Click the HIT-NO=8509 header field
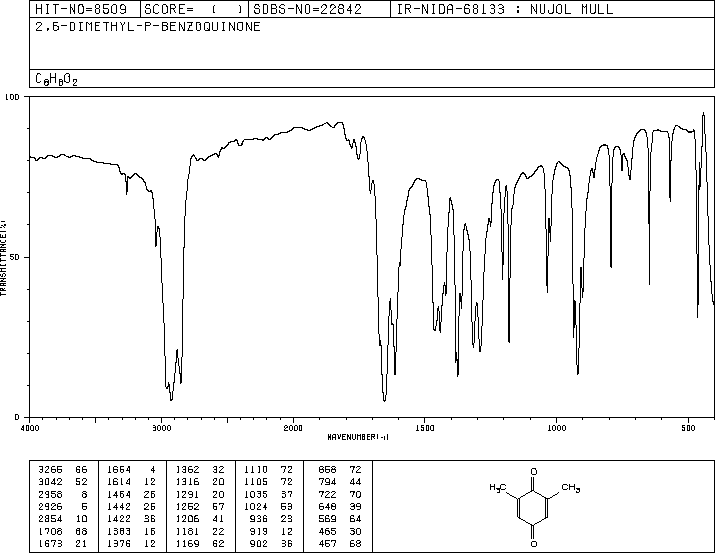The width and height of the screenshot is (715, 553). pos(81,9)
